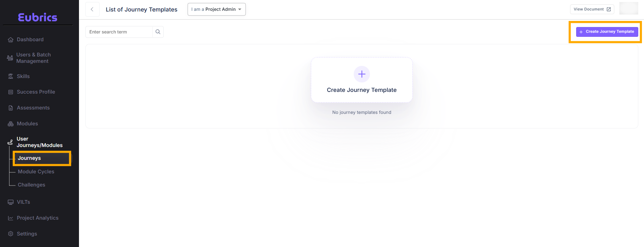
Task: Click the Eubrics logo
Action: 37,18
